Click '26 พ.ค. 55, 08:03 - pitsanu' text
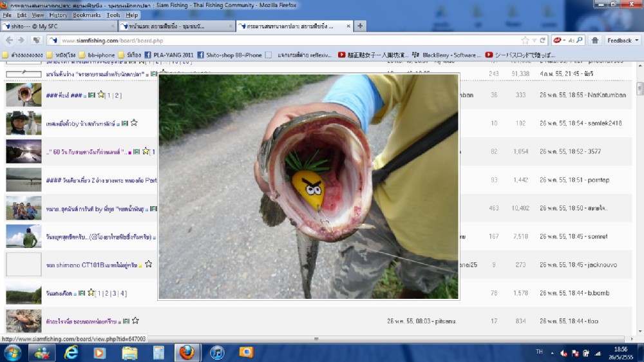 pos(422,321)
